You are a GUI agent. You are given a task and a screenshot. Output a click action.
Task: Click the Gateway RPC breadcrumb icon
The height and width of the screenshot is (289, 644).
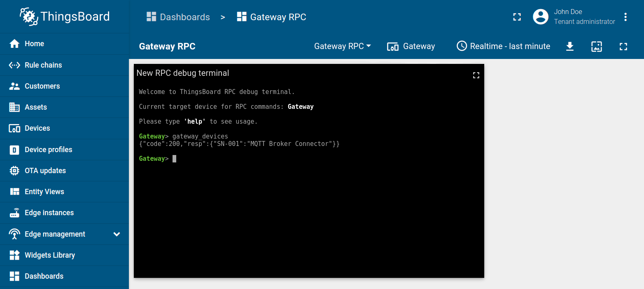click(242, 17)
